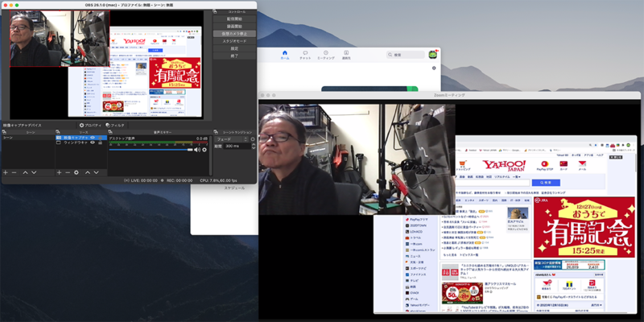Image resolution: width=644 pixels, height=322 pixels.
Task: Toggle スタジオモード in OBS controls
Action: pos(234,41)
